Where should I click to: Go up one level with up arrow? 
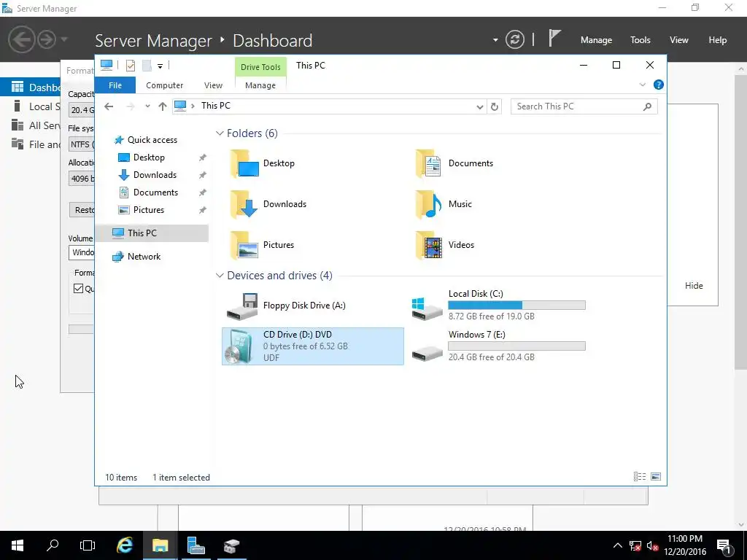point(163,106)
